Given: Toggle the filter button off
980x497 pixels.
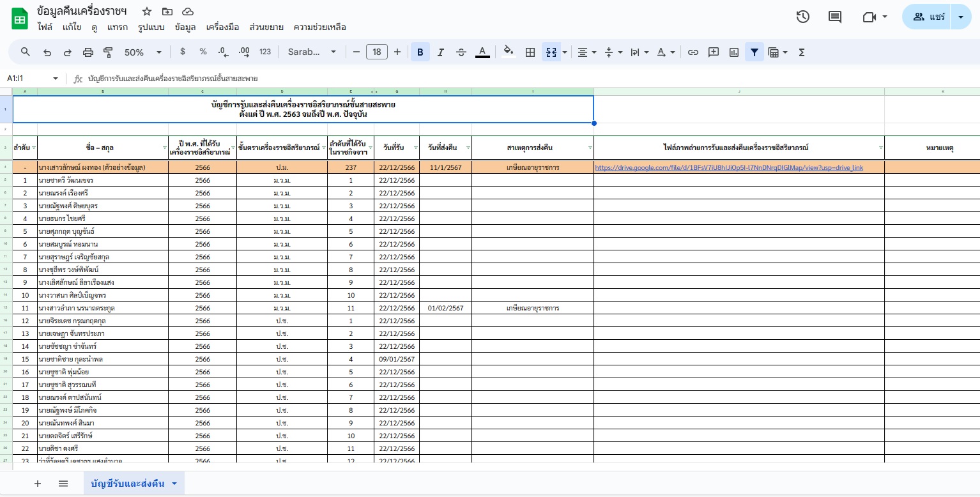Looking at the screenshot, I should tap(754, 52).
